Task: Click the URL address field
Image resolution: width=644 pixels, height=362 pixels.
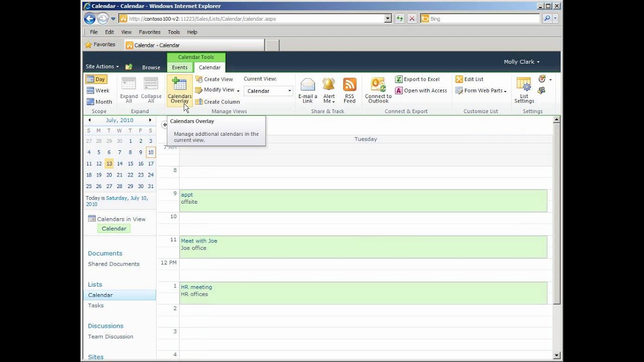Action: pos(256,19)
